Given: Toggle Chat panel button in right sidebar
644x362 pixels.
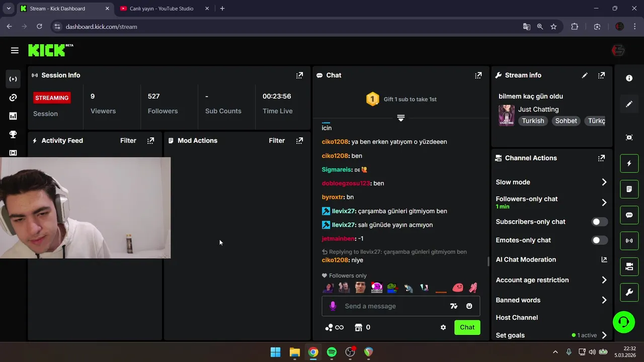Looking at the screenshot, I should [629, 215].
